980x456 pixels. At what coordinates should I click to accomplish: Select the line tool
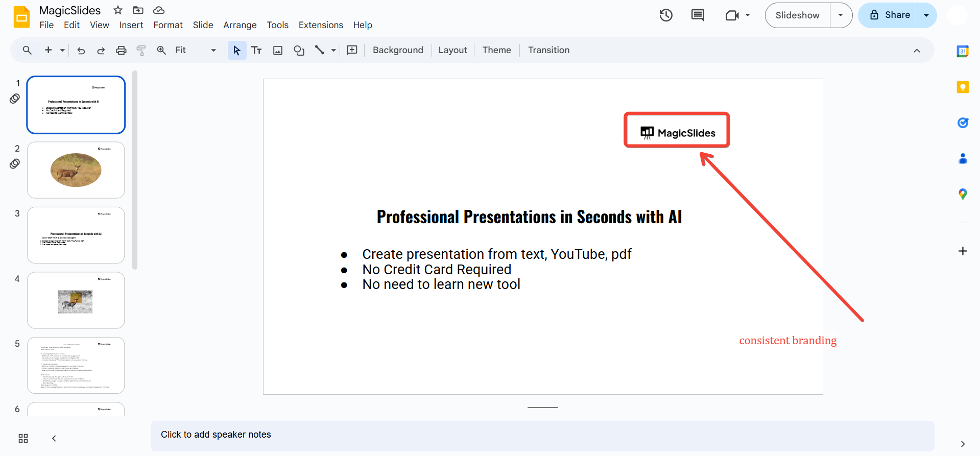point(320,50)
